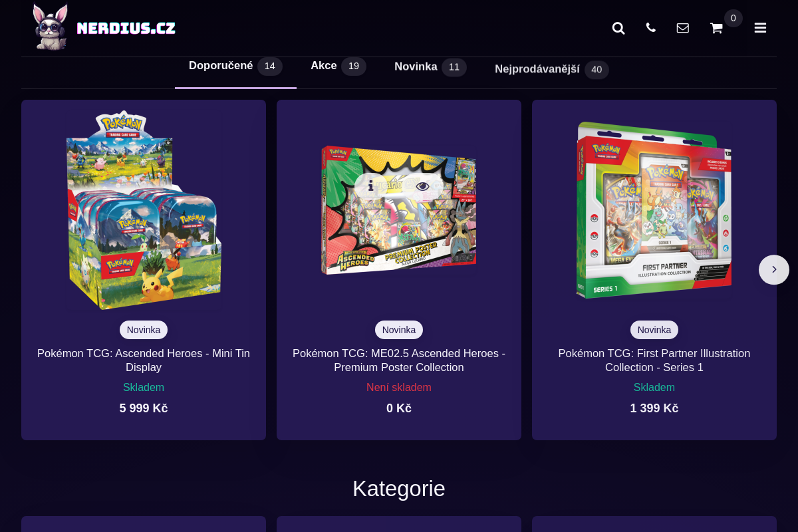Open the Novinka tab with 11 items
Screen dimensions: 798x532
pyautogui.click(x=430, y=66)
